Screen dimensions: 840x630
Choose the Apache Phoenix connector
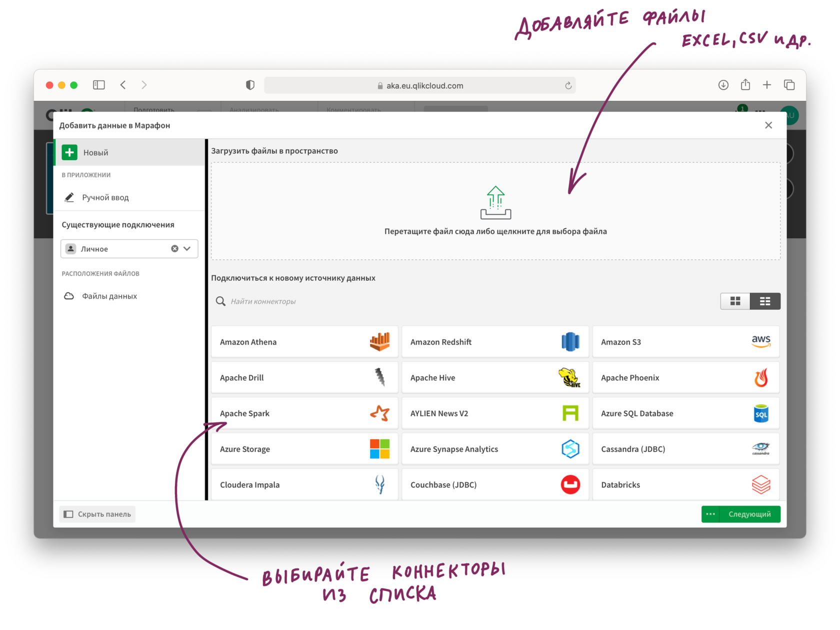click(685, 378)
